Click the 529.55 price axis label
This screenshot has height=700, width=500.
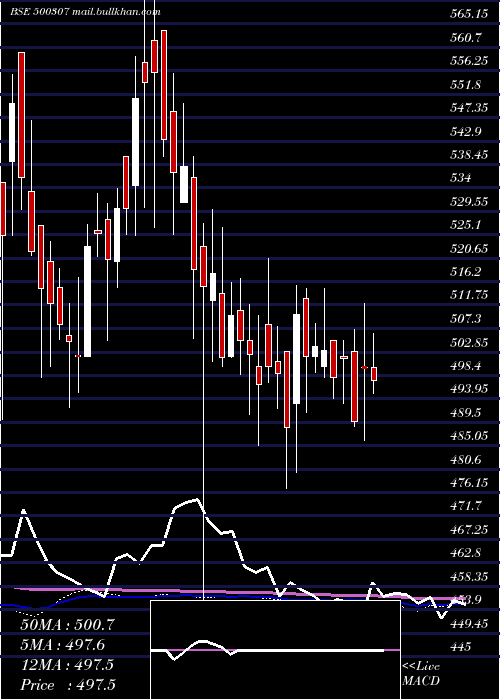(x=468, y=202)
